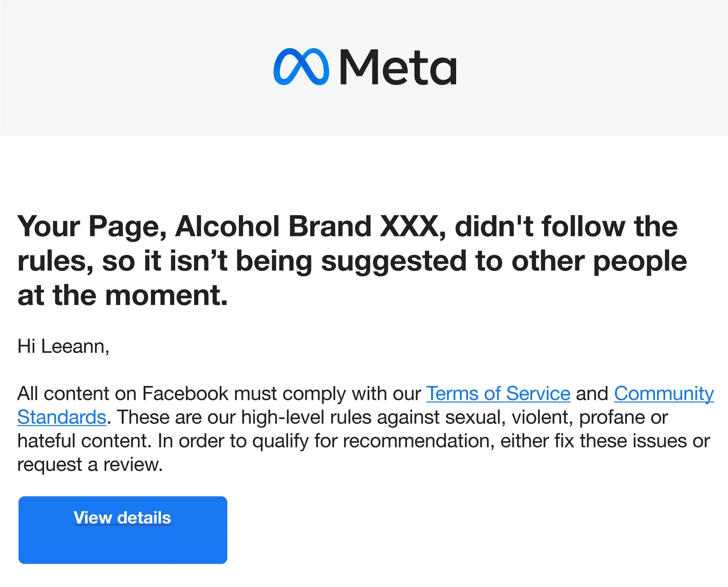728x587 pixels.
Task: Click the "sexual, violent, profane" phrase
Action: coord(546,417)
